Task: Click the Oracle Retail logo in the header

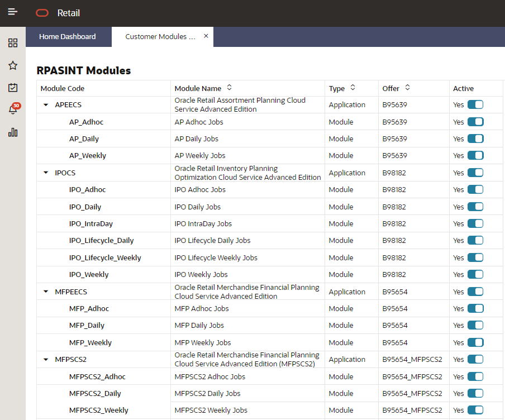Action: (42, 13)
